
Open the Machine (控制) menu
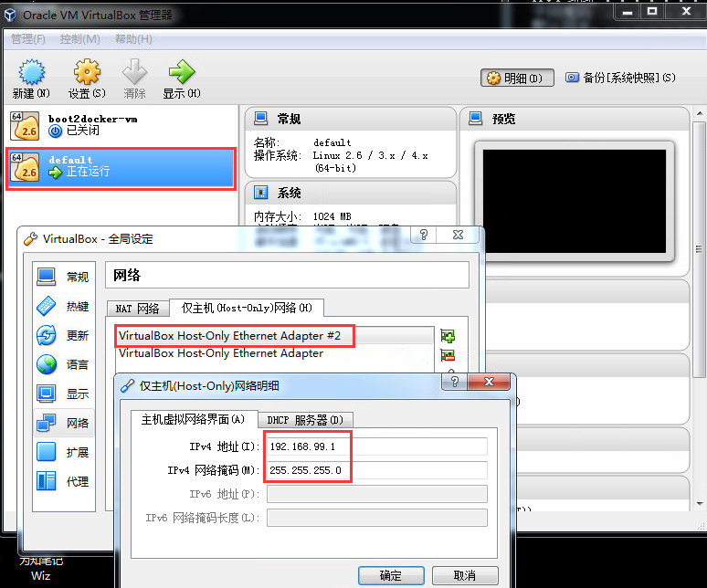point(80,39)
